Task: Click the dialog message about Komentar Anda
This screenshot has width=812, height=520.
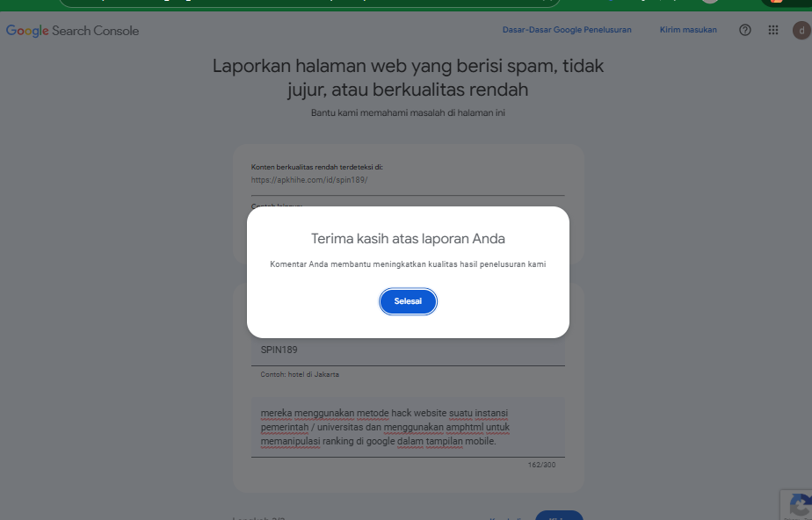Action: point(408,264)
